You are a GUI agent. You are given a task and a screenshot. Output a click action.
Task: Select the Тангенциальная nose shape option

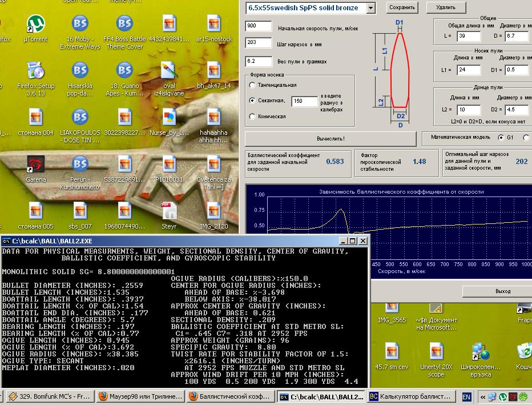pyautogui.click(x=252, y=85)
